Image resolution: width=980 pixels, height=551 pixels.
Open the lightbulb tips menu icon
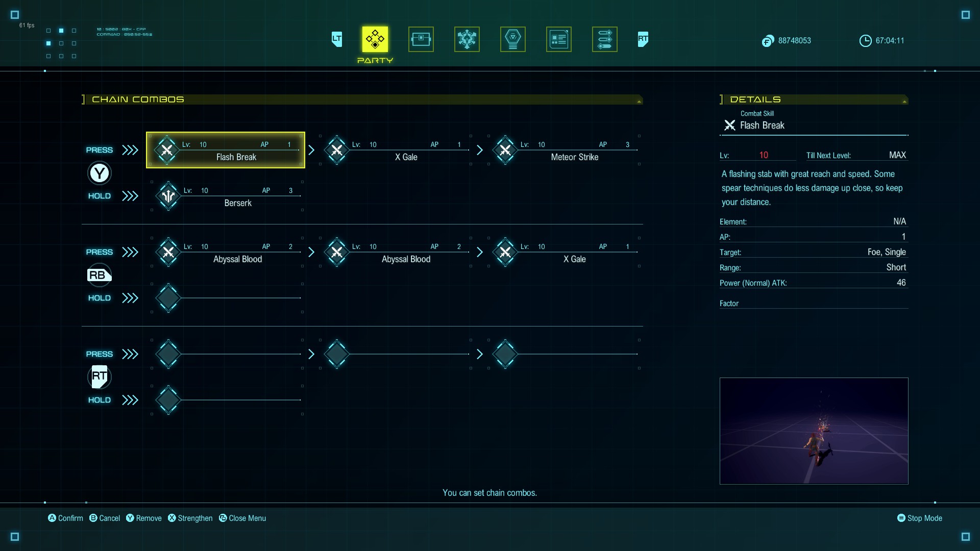[x=512, y=39]
